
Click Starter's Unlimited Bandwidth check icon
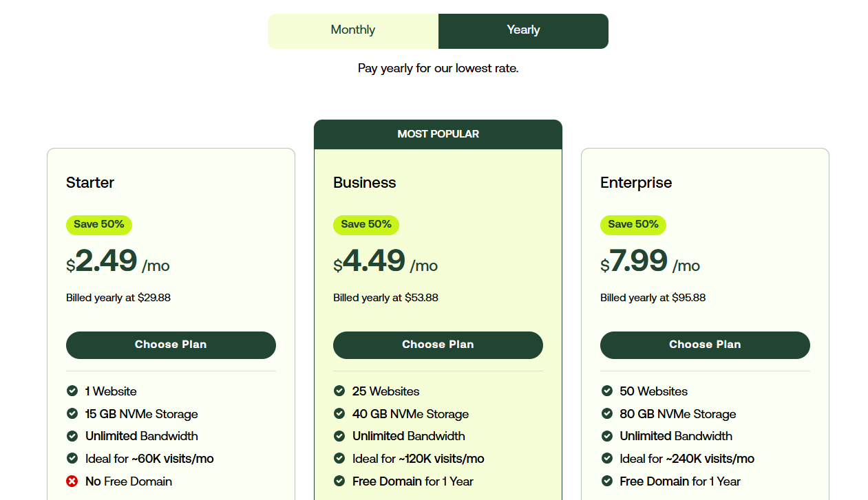click(x=72, y=436)
